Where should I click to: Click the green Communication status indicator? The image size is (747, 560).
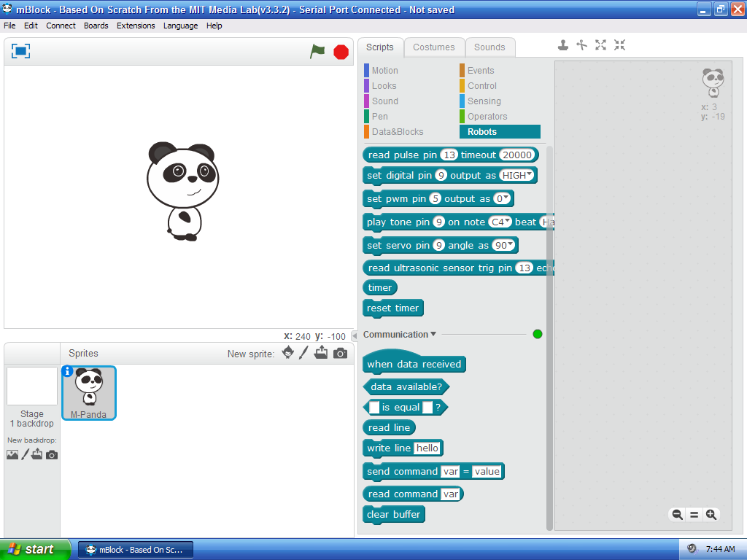click(538, 334)
